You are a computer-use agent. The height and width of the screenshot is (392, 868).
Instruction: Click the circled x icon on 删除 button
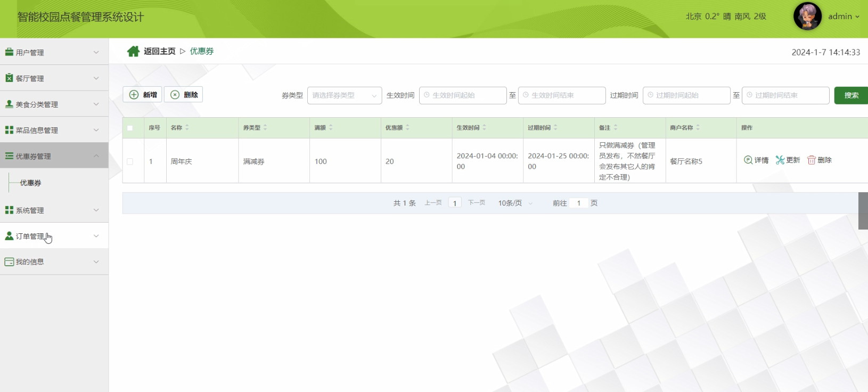175,95
